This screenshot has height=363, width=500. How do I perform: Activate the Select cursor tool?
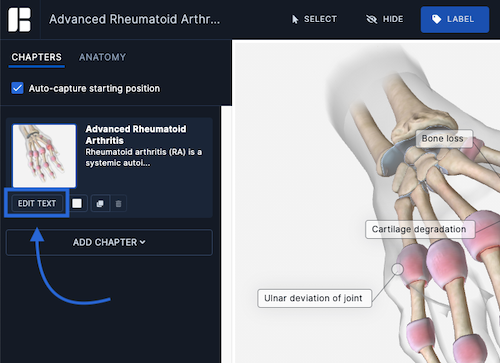(x=314, y=19)
